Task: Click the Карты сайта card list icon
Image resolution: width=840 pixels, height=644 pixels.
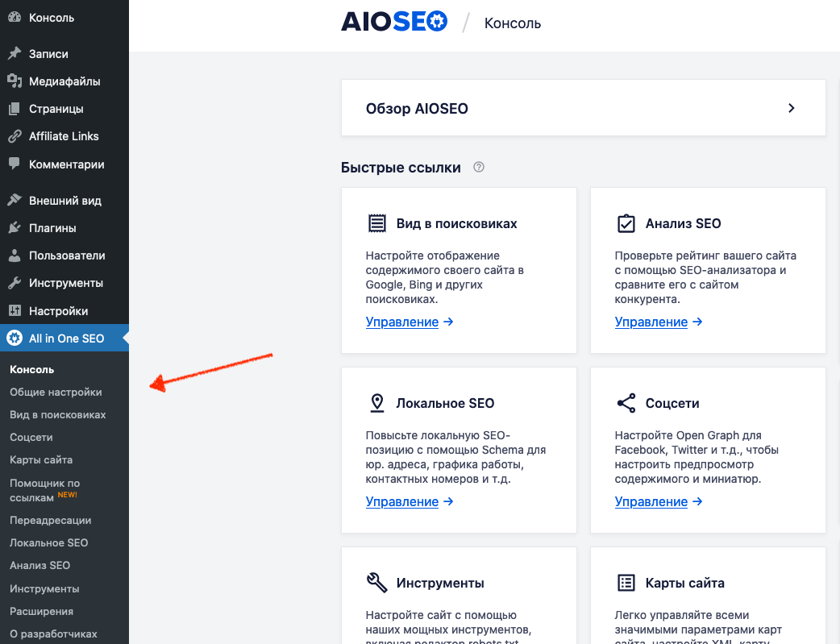Action: click(626, 583)
